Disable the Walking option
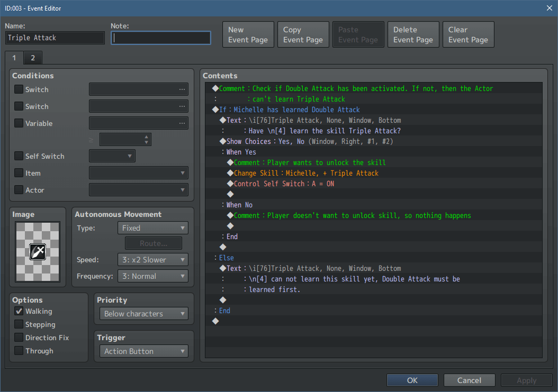The width and height of the screenshot is (558, 392). 20,311
